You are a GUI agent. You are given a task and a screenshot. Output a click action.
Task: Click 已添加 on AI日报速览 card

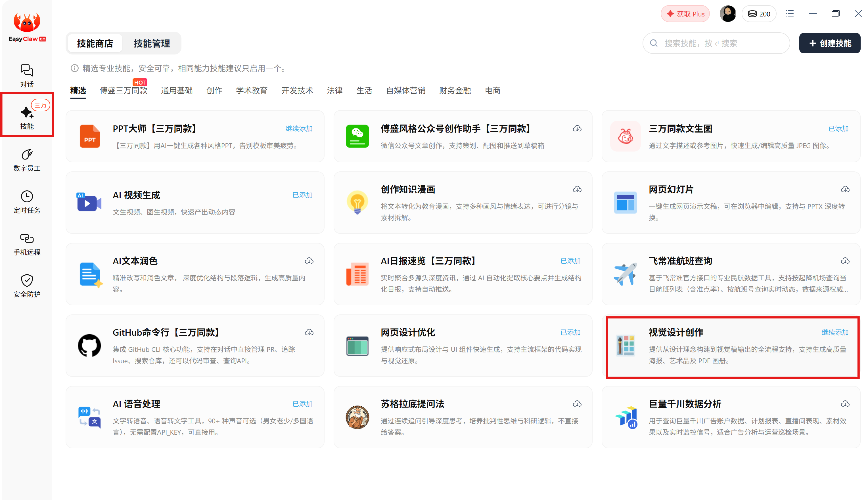(570, 261)
